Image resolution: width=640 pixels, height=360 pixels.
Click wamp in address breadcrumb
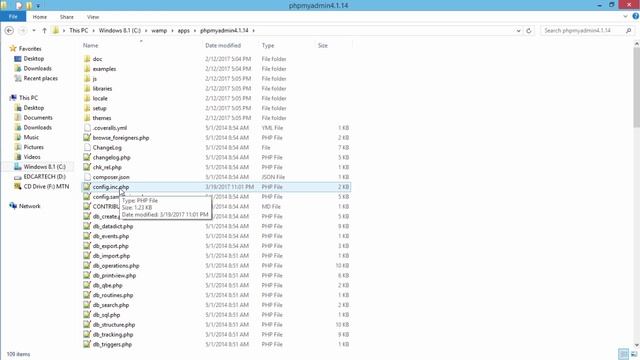tap(159, 31)
